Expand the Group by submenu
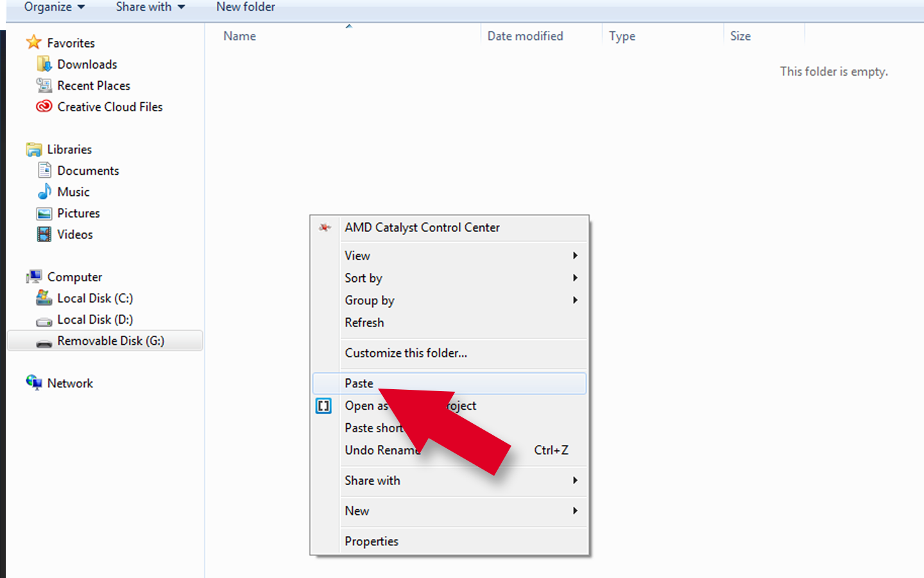924x578 pixels. coord(449,300)
